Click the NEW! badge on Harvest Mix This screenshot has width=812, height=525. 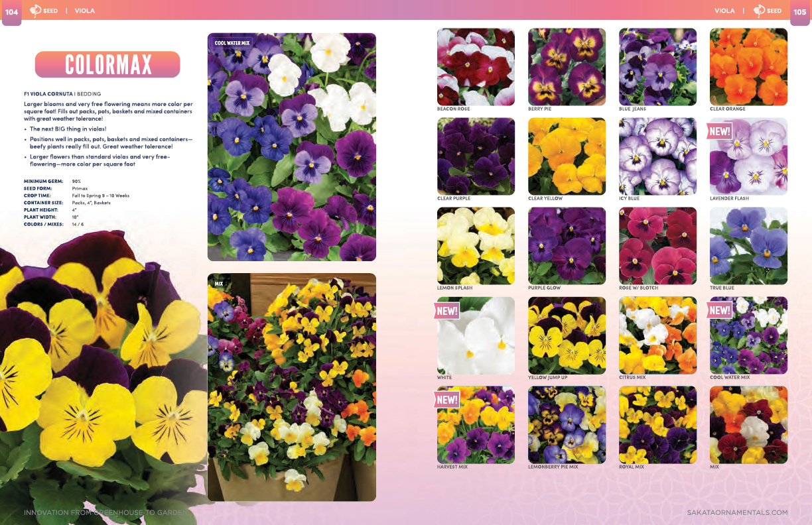click(446, 400)
